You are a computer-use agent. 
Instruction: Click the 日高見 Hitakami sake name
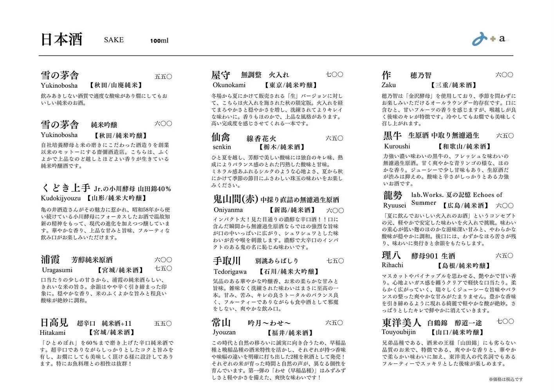pyautogui.click(x=54, y=323)
